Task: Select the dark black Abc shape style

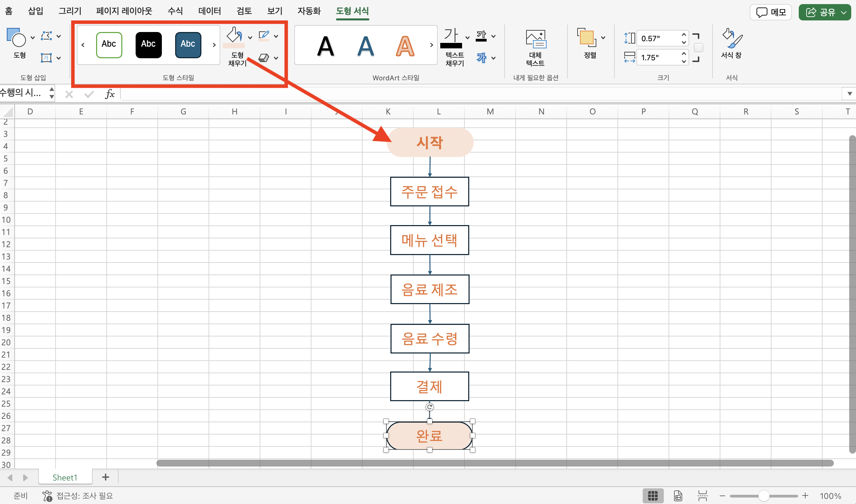Action: (x=148, y=43)
